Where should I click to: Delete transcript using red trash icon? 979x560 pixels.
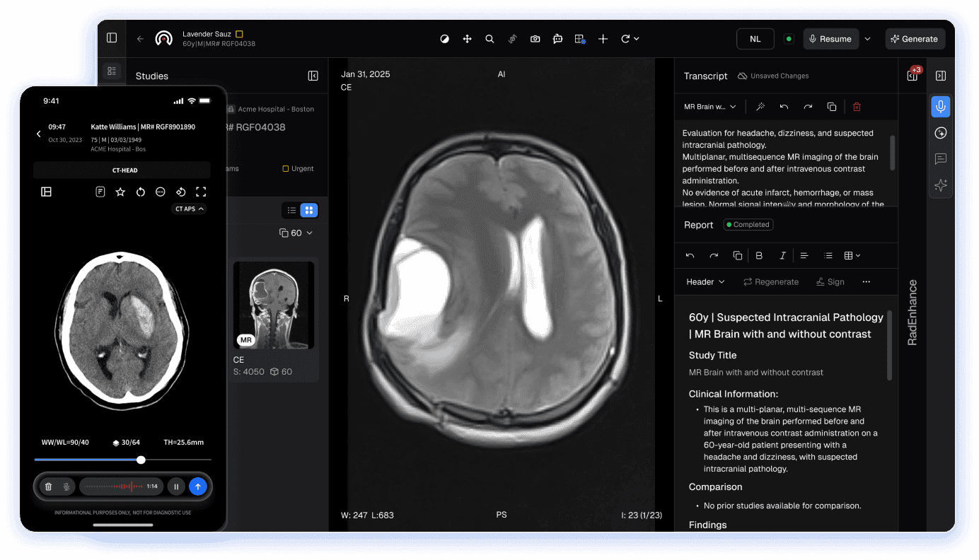[857, 107]
